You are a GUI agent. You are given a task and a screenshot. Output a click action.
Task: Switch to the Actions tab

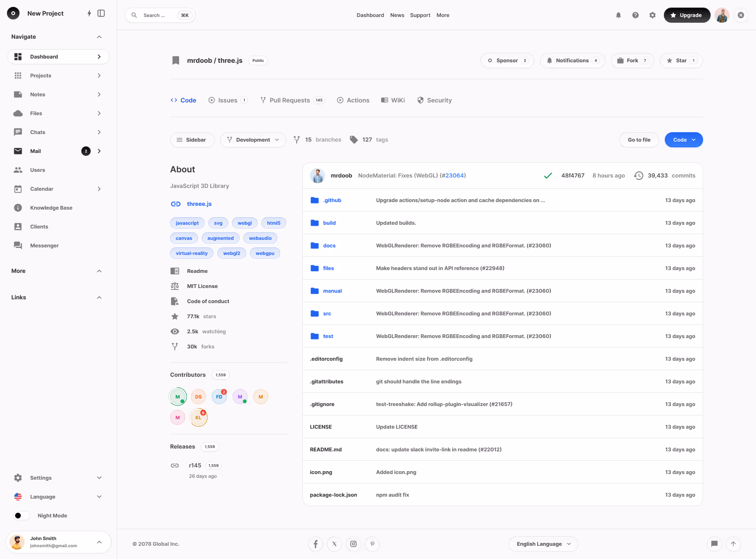coord(353,100)
